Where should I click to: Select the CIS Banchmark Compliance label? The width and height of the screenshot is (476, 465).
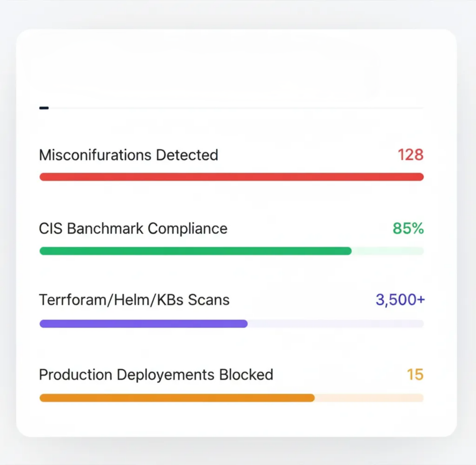point(133,229)
